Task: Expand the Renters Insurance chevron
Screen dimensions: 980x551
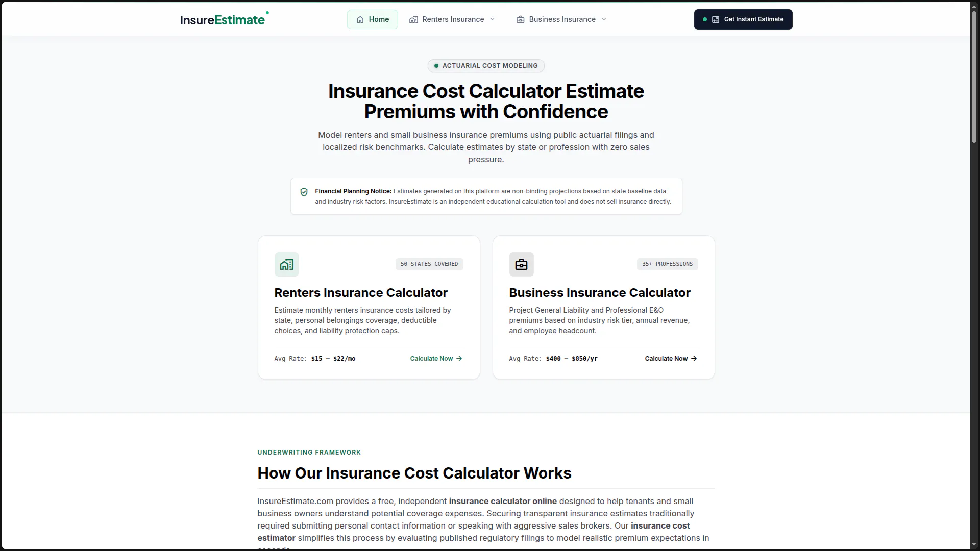Action: click(493, 19)
